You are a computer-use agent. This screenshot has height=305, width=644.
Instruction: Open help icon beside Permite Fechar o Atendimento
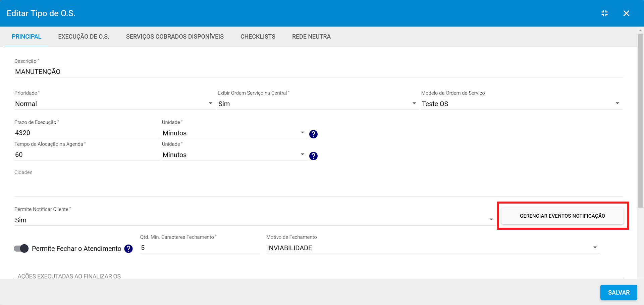[128, 249]
